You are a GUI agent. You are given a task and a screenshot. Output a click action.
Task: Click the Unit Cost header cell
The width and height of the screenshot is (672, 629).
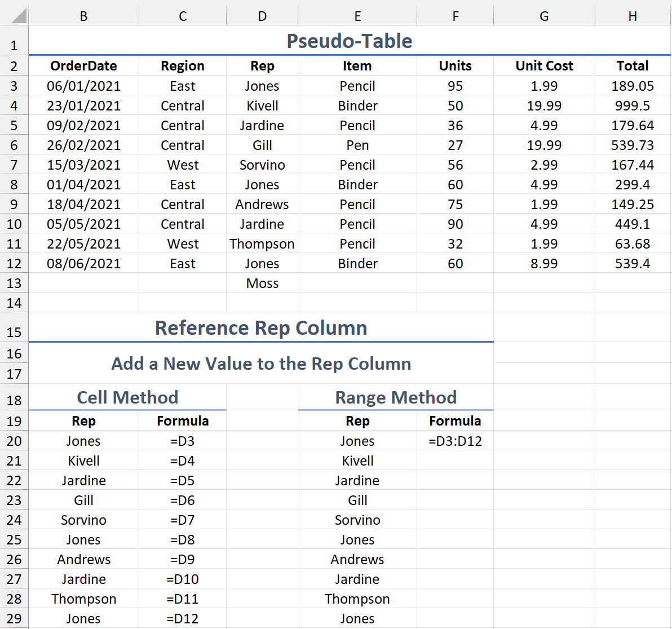(544, 66)
